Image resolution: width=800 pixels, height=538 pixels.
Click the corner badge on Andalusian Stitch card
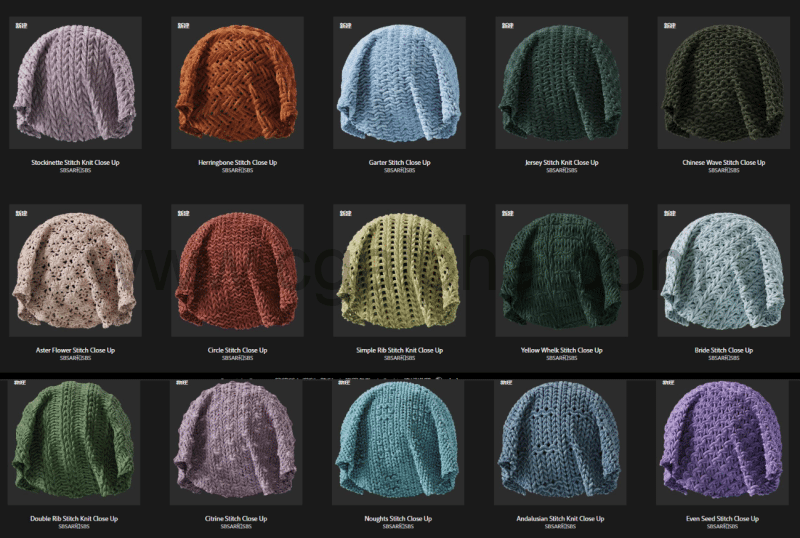[x=506, y=382]
